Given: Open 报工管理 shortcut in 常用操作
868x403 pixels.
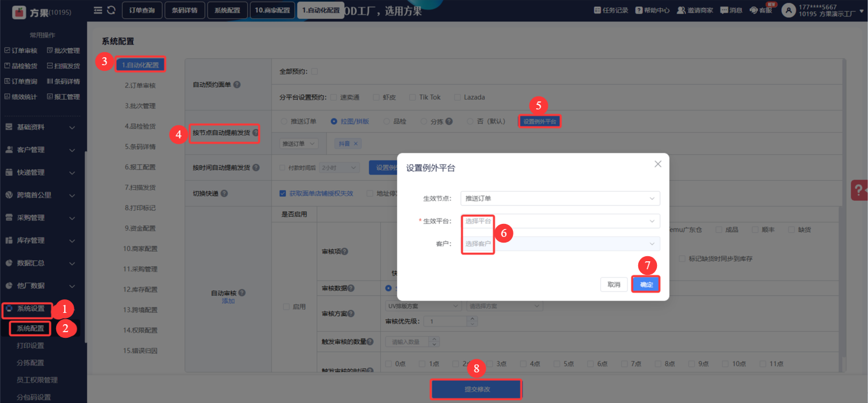Looking at the screenshot, I should pos(64,97).
